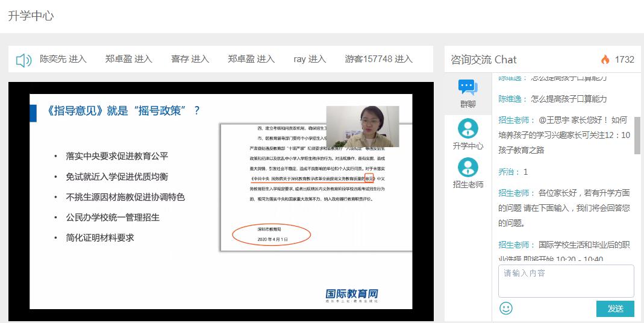
Task: Select the 招生老师 contact avatar
Action: pos(468,168)
